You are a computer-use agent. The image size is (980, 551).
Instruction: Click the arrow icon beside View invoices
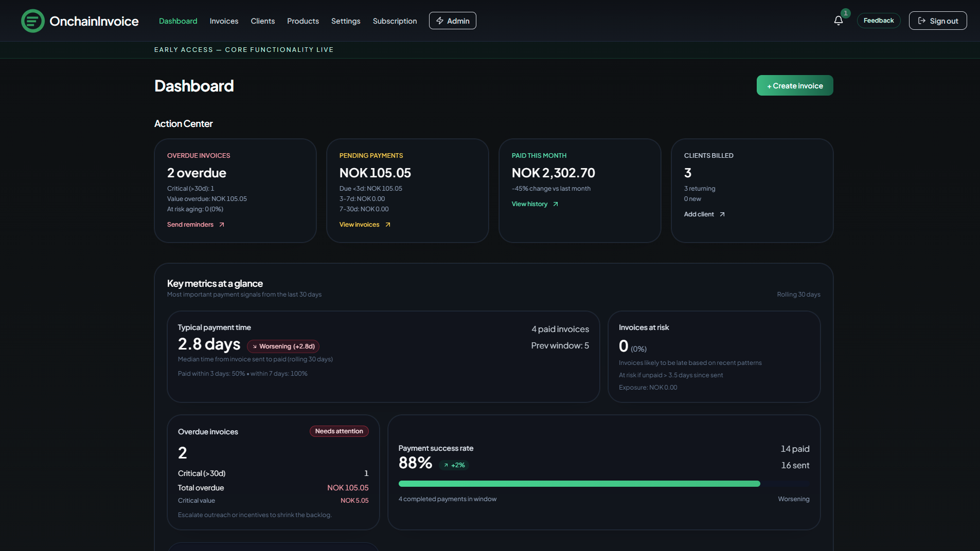[388, 225]
